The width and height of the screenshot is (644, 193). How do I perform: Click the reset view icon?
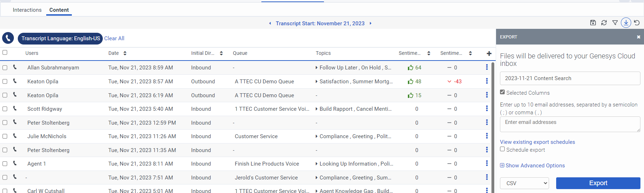point(637,23)
